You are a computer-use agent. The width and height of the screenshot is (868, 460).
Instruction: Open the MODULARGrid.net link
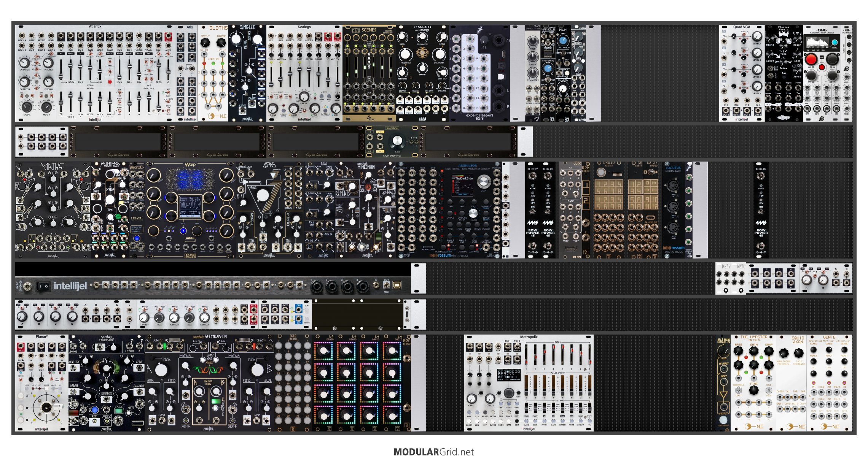434,452
